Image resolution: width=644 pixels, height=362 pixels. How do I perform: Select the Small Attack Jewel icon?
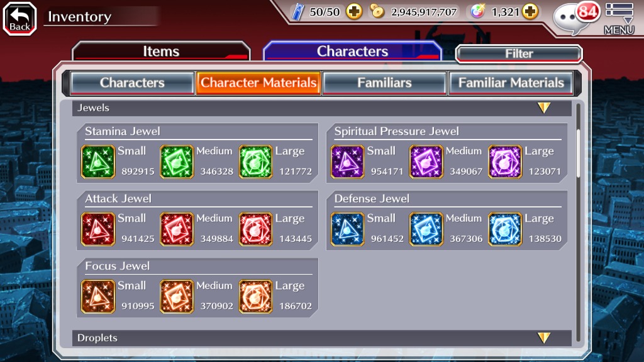(x=97, y=229)
